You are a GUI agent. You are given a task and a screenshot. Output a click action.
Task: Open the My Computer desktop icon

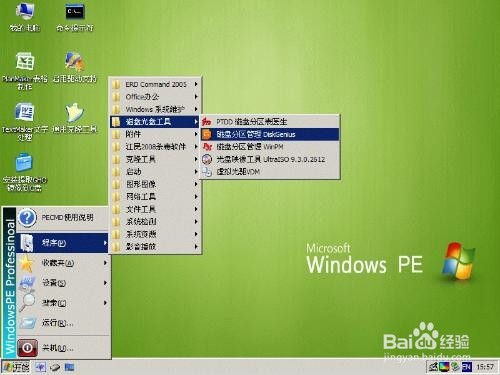(x=25, y=16)
